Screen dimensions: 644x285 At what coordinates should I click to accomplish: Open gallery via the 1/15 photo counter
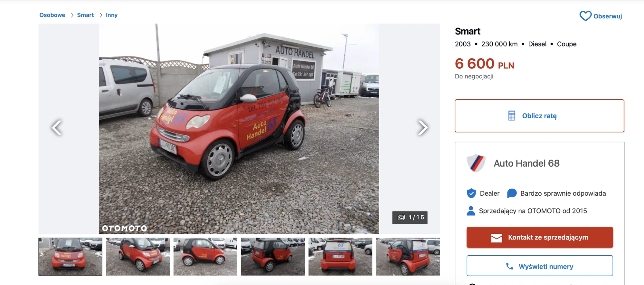coord(410,218)
